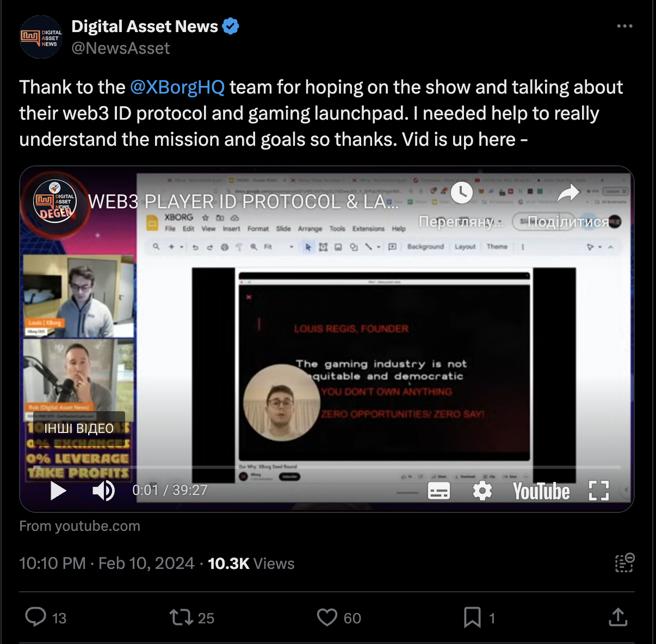Play the embedded YouTube video

click(58, 491)
